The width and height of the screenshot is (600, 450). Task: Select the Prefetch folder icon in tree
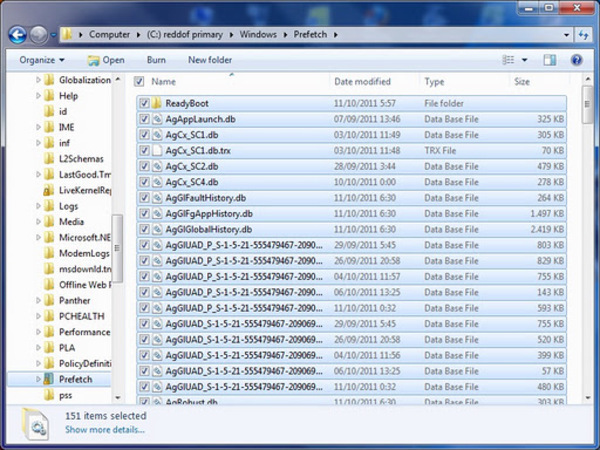[49, 379]
